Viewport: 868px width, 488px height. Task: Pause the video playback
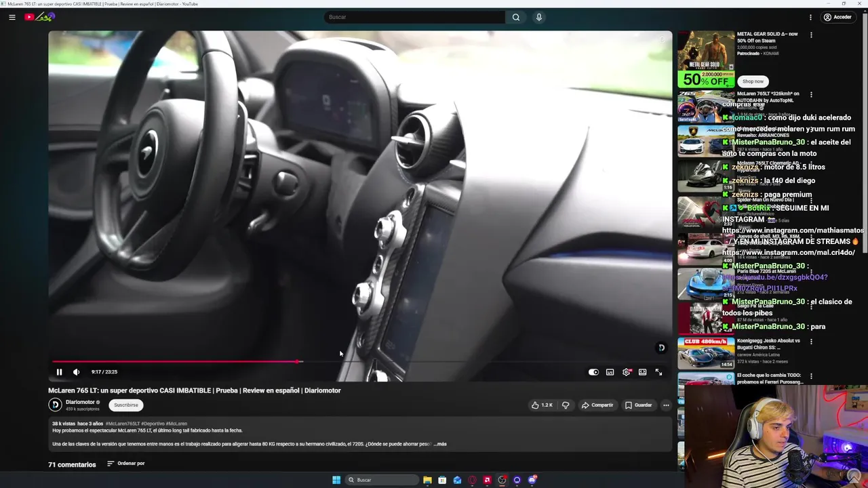click(x=59, y=372)
